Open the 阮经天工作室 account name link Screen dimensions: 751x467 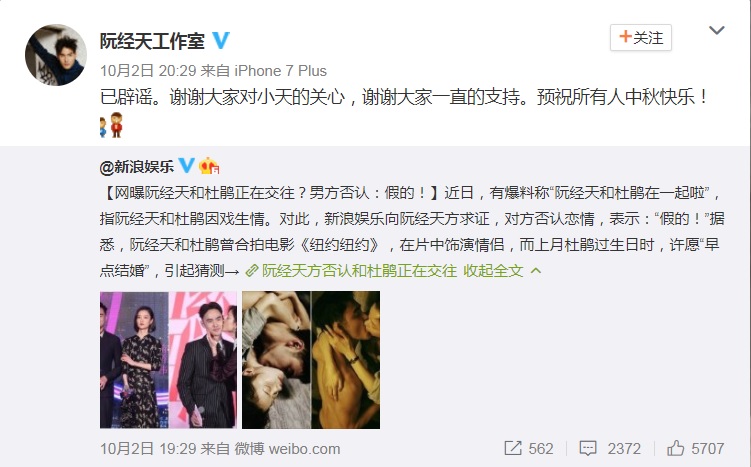click(x=152, y=41)
